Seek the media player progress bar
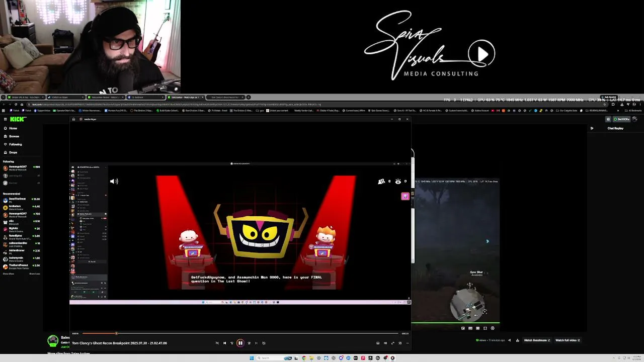 [240, 333]
